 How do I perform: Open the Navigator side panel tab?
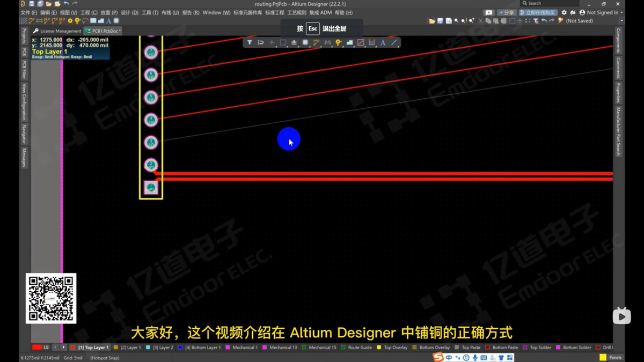24,134
